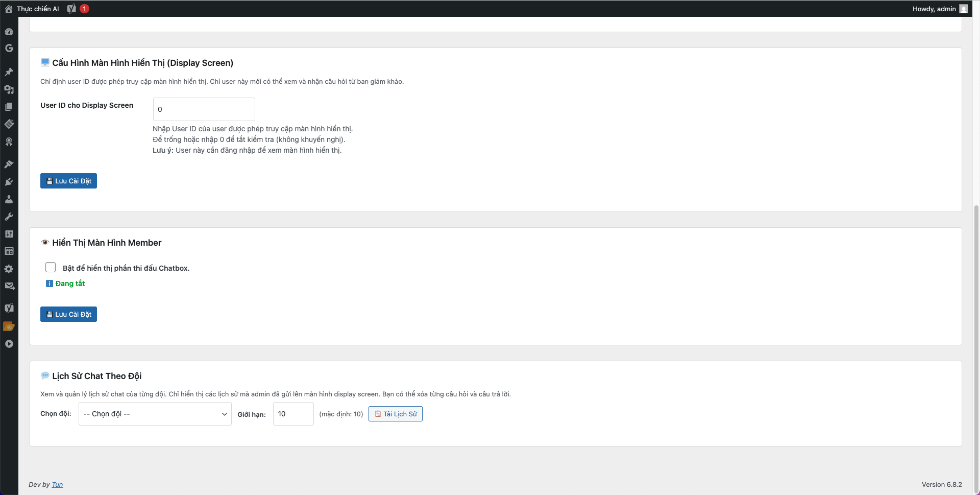Image resolution: width=980 pixels, height=495 pixels.
Task: Open the Tools wrench icon
Action: [x=9, y=217]
